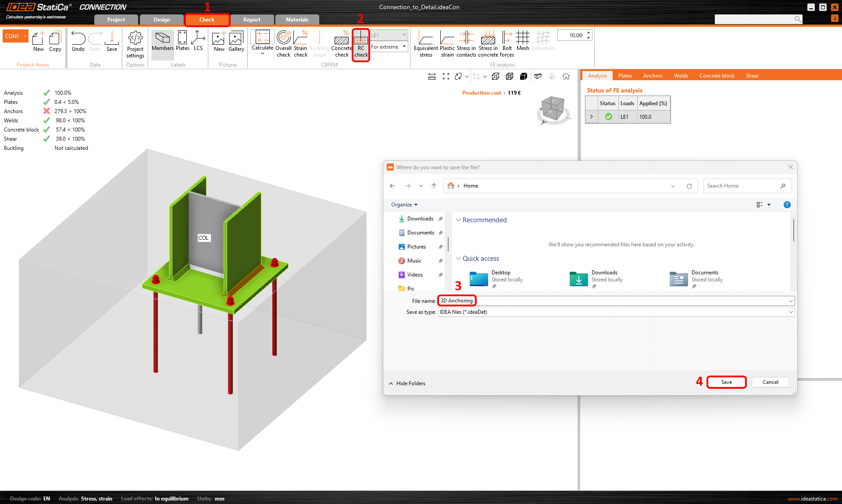This screenshot has width=842, height=504.
Task: Switch to the Materials tab
Action: coord(295,19)
